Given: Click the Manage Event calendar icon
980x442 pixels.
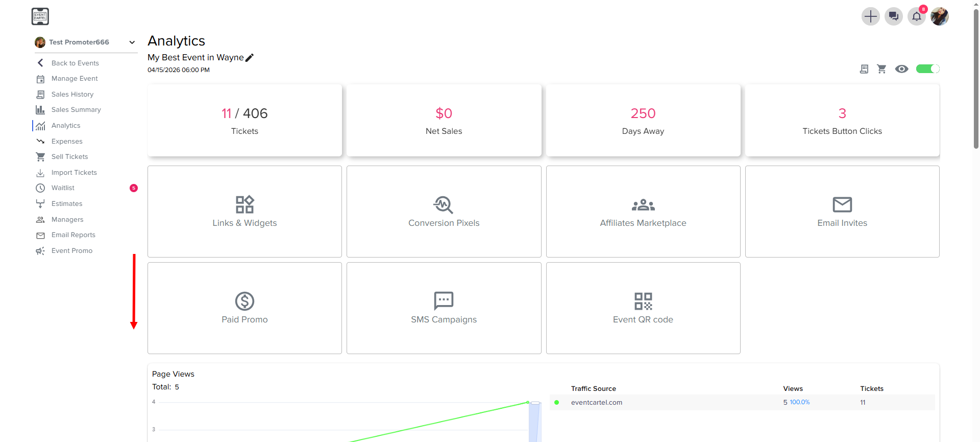Looking at the screenshot, I should [x=40, y=79].
